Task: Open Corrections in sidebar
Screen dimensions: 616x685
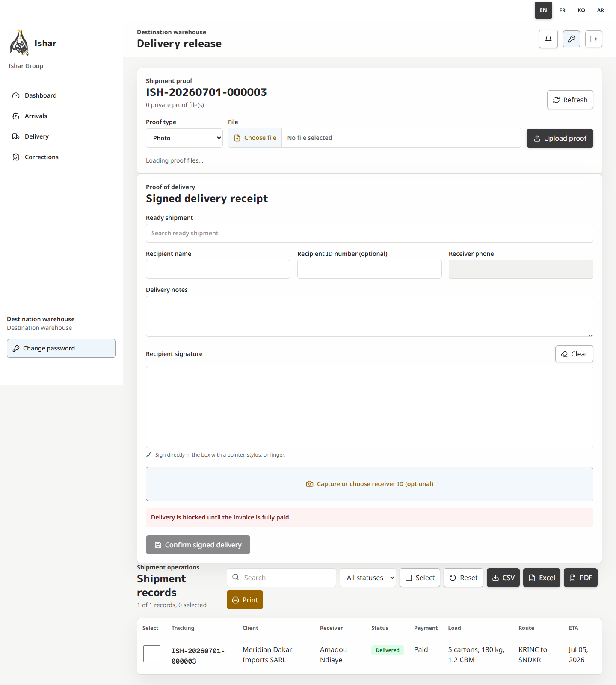Action: point(61,157)
